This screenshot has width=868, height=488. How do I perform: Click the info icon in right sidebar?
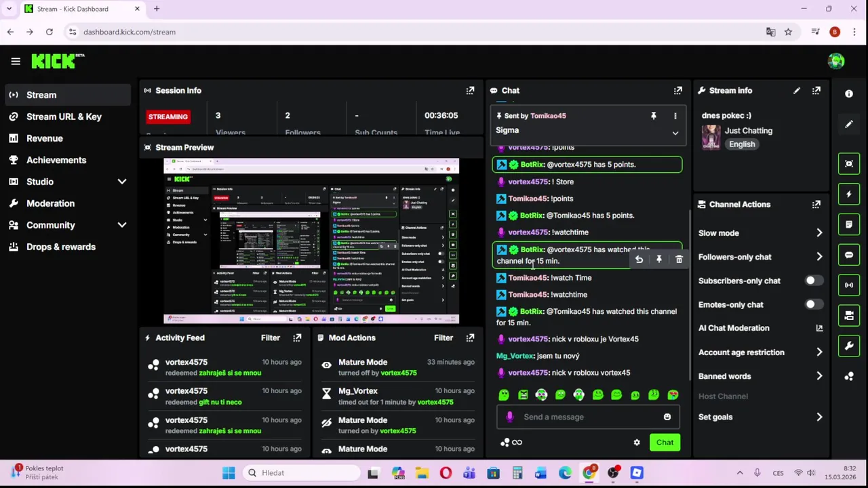(x=849, y=94)
